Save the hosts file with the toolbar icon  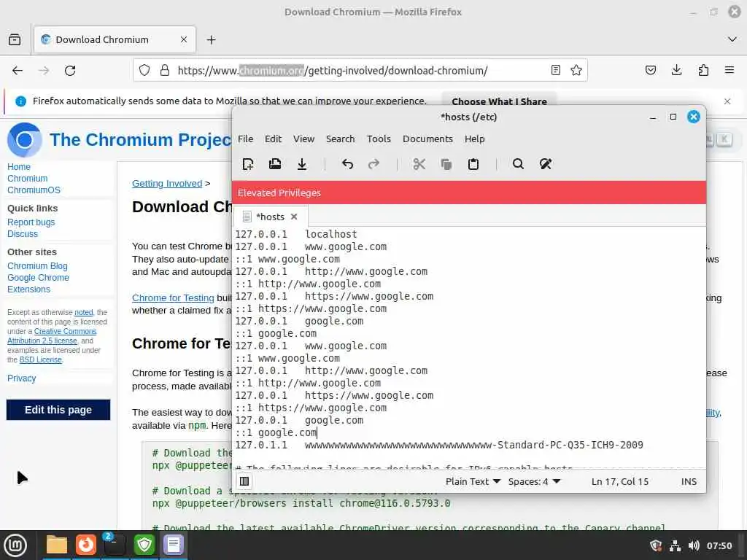click(x=302, y=164)
